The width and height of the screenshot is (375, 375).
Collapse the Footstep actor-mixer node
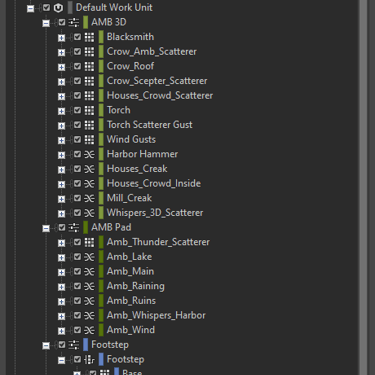coord(46,346)
